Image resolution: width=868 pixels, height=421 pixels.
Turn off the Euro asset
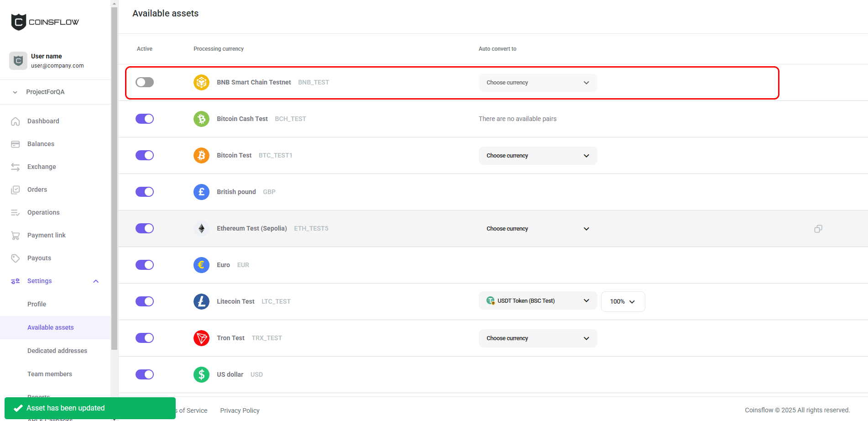coord(144,265)
